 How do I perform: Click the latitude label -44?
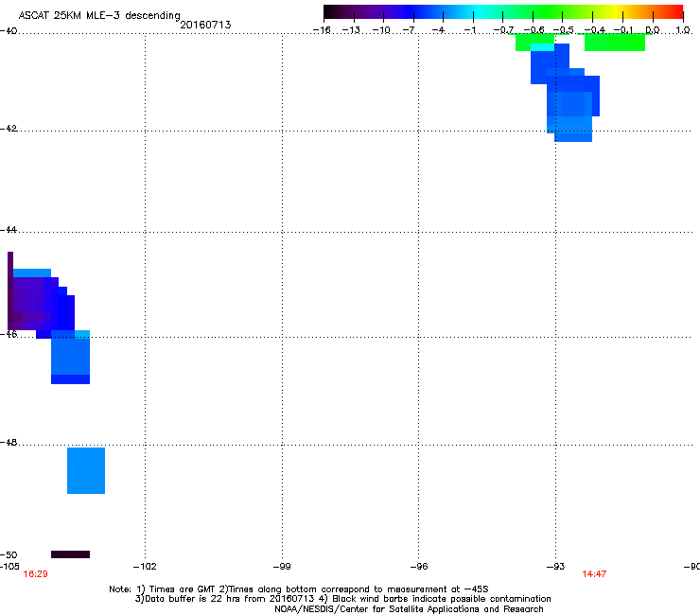click(9, 230)
